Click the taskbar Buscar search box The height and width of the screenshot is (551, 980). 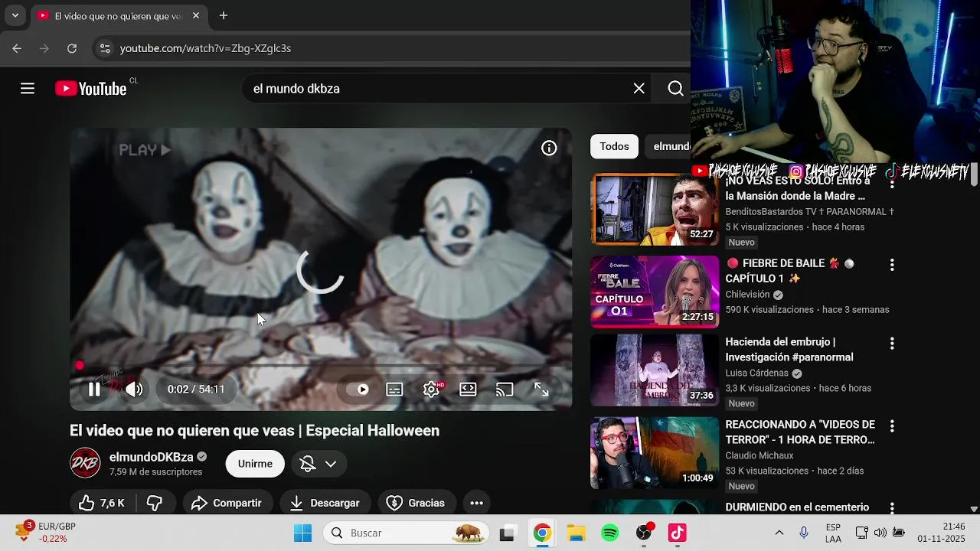406,533
